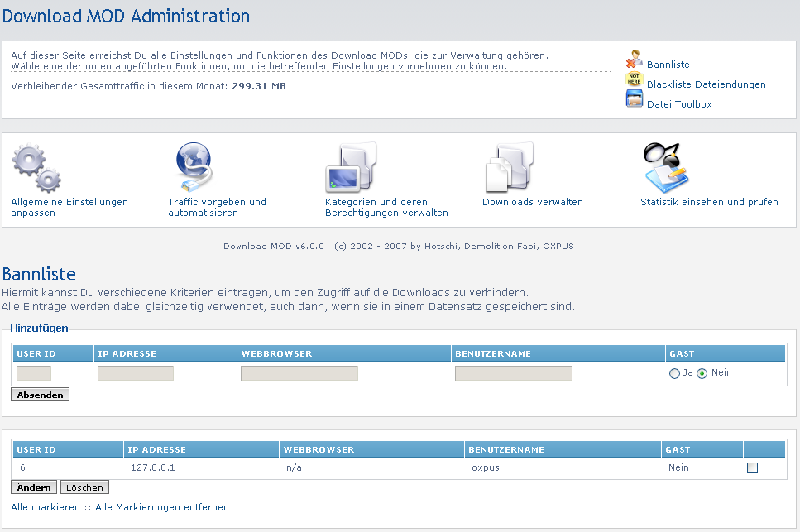Click Alle Markierungen entfernen link
The width and height of the screenshot is (800, 532).
(162, 507)
